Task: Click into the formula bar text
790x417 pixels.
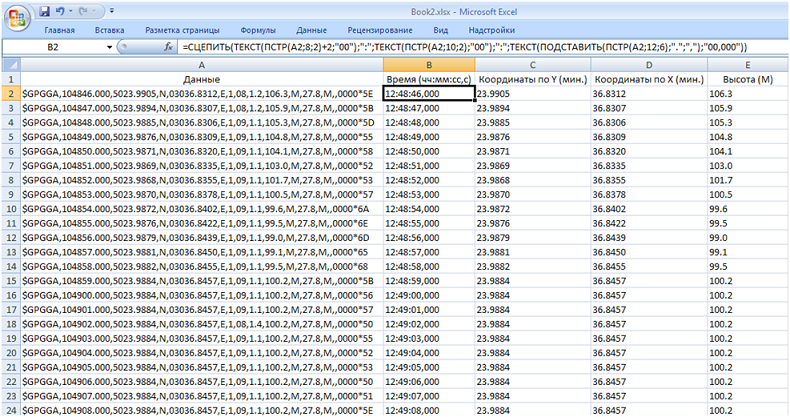Action: click(x=464, y=47)
